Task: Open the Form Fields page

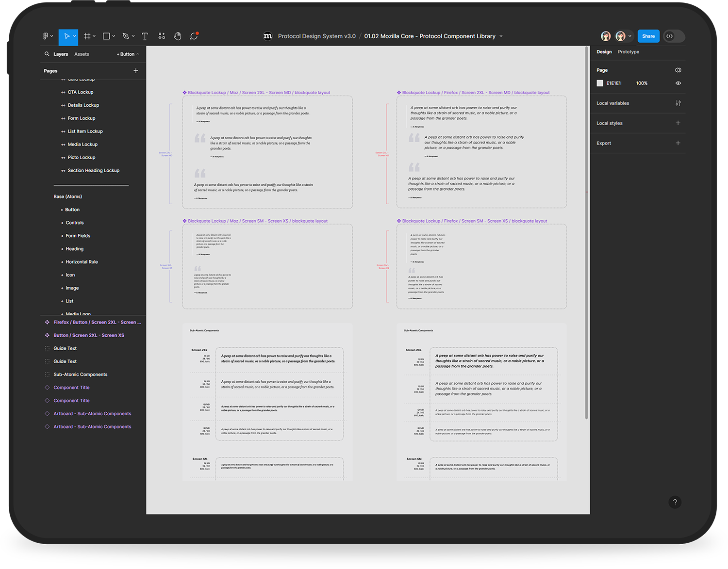Action: (x=78, y=236)
